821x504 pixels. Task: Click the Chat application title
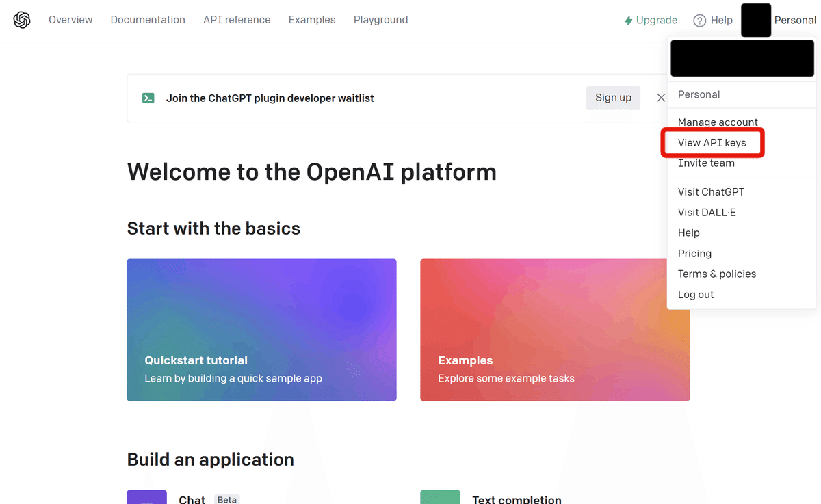click(192, 499)
